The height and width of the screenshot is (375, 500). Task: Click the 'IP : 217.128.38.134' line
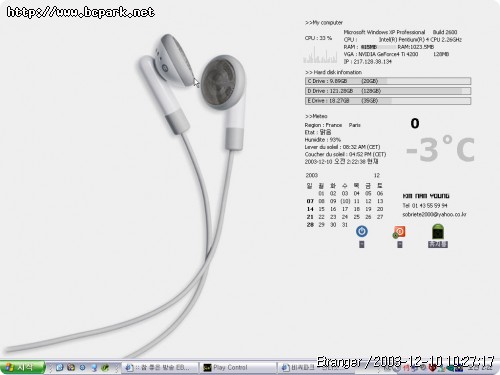[368, 62]
